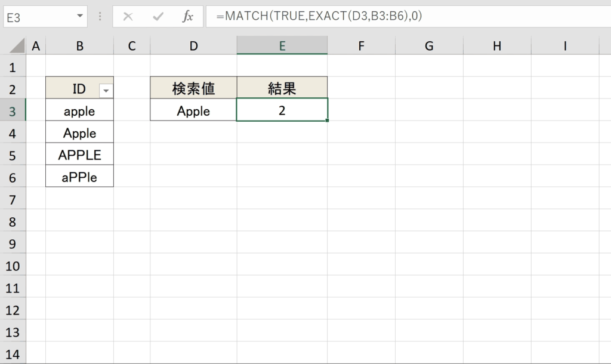Click the Cancel (X) formula bar icon
This screenshot has height=364, width=611.
(x=128, y=16)
